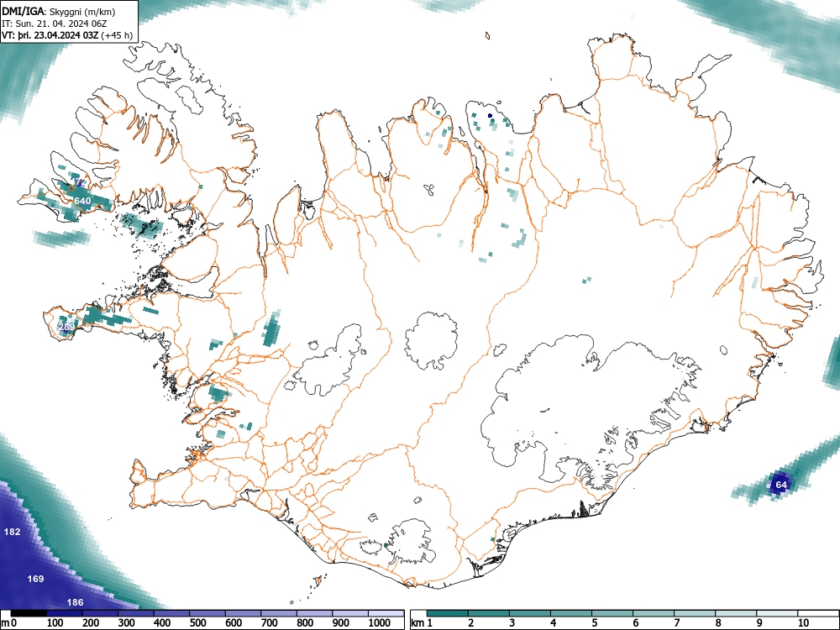This screenshot has width=840, height=630.
Task: Click the '169' value in southwest sea
Action: (35, 579)
